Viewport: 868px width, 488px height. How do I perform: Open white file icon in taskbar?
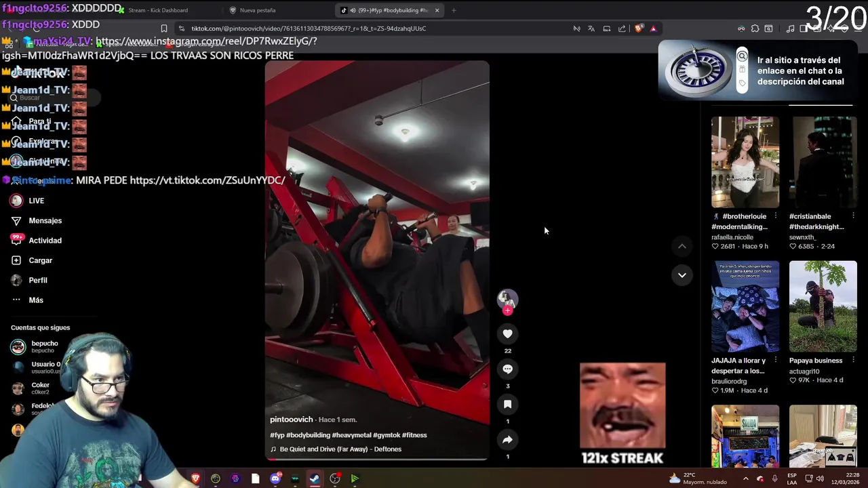255,479
